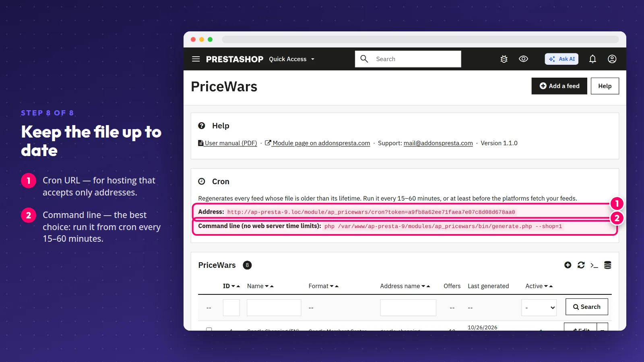Add new feed plus icon in table header
This screenshot has width=644, height=362.
(x=568, y=265)
